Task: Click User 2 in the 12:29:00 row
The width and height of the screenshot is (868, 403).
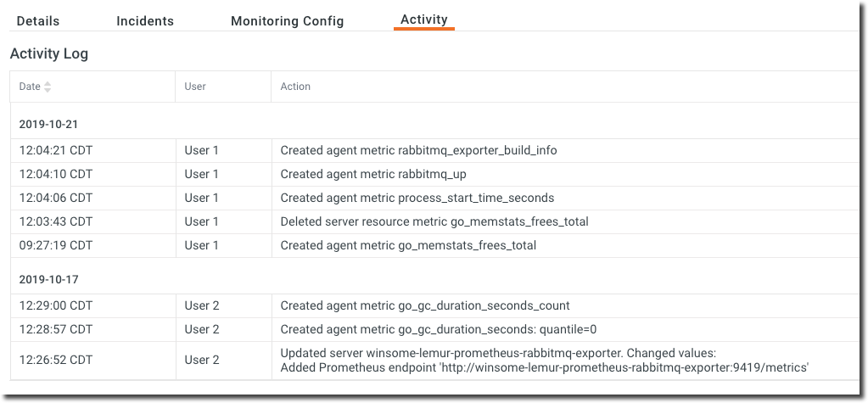Action: 202,305
